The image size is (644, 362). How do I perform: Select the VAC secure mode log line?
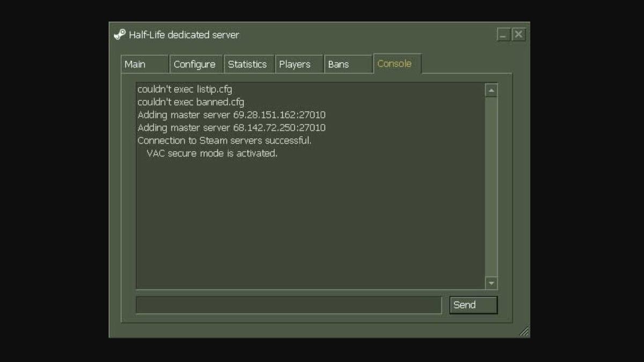(x=210, y=153)
